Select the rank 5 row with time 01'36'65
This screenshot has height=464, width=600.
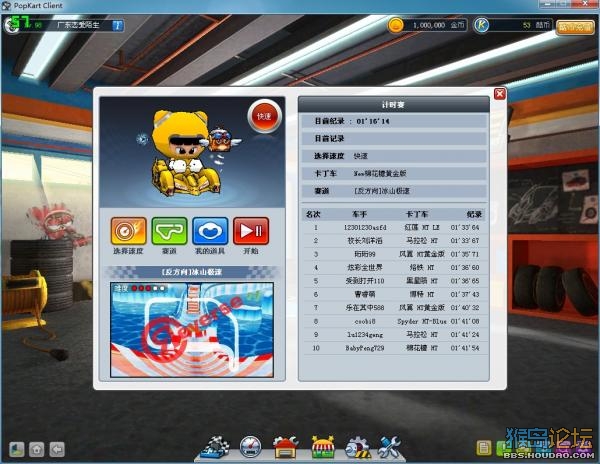pos(394,281)
